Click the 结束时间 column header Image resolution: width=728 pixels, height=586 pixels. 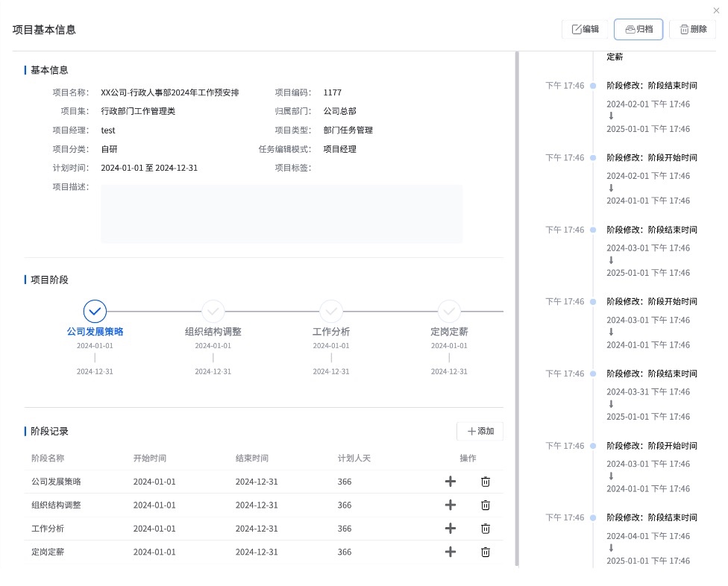click(x=251, y=459)
